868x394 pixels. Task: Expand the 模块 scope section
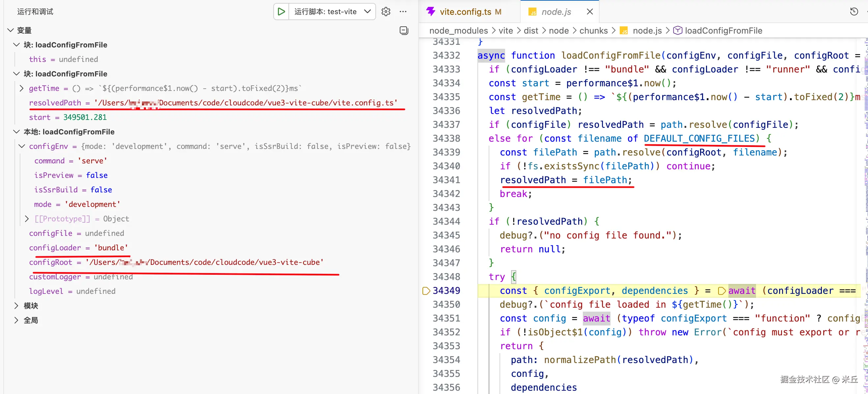coord(16,306)
